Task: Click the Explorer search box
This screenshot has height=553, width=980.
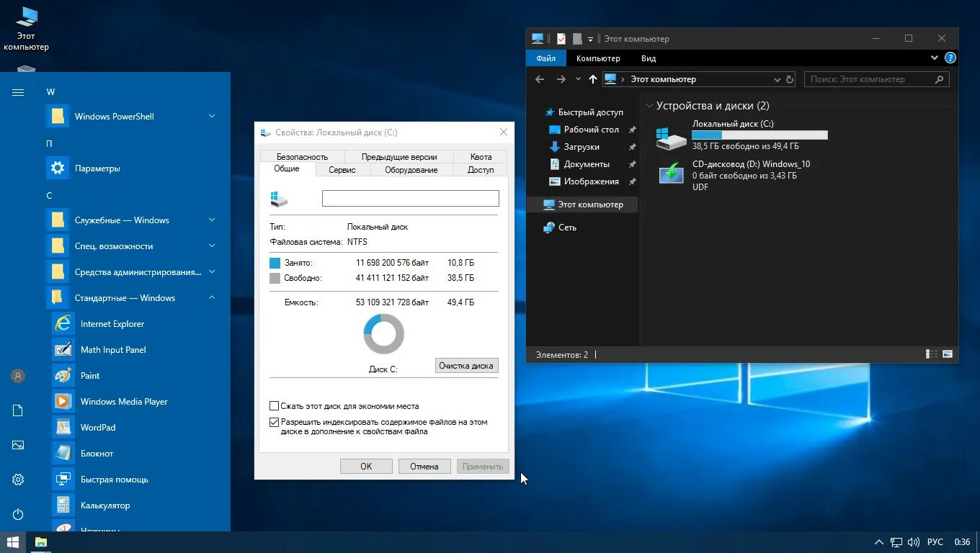Action: tap(876, 79)
